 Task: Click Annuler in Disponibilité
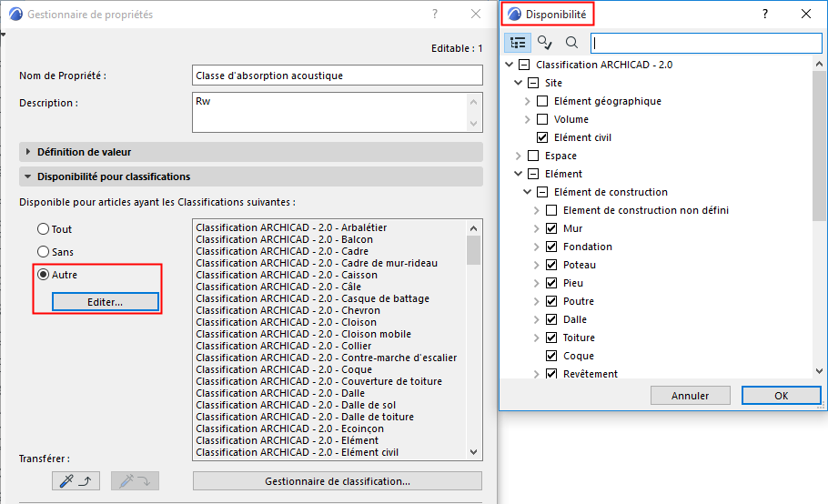[x=691, y=395]
